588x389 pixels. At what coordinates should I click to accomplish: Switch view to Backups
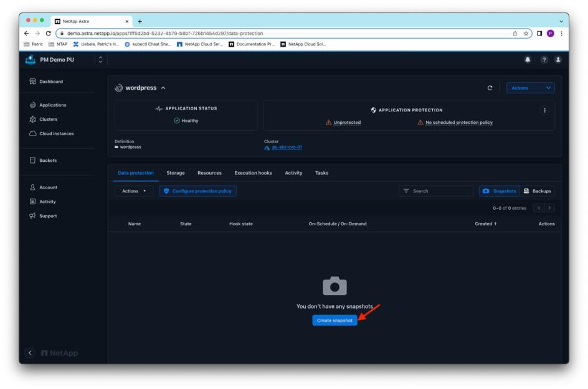point(538,191)
